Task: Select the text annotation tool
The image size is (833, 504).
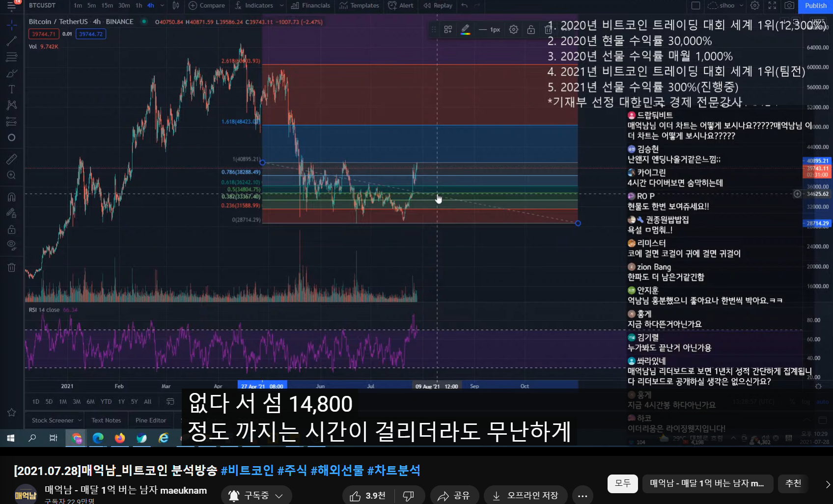Action: pos(12,89)
